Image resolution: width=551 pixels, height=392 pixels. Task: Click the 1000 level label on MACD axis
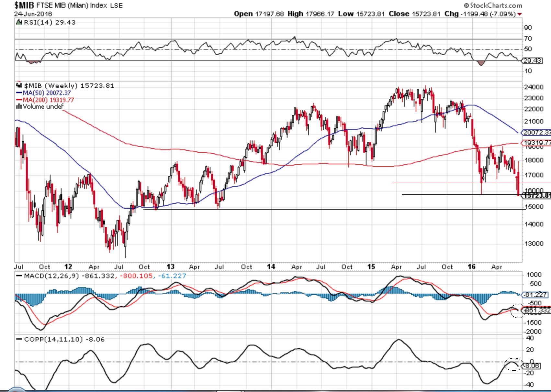(534, 275)
